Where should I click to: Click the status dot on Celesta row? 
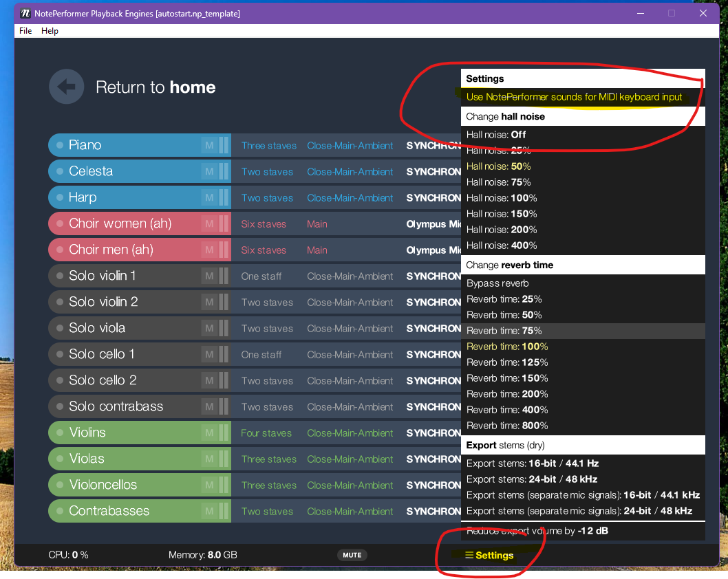[60, 171]
